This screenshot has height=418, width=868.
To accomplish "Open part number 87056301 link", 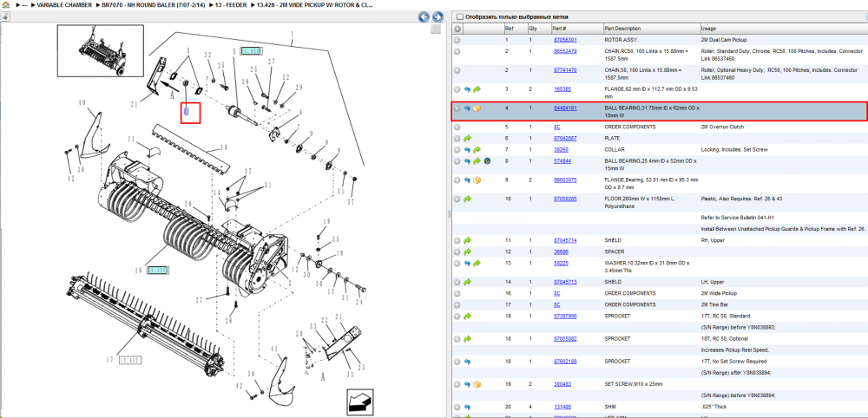I will pos(565,40).
